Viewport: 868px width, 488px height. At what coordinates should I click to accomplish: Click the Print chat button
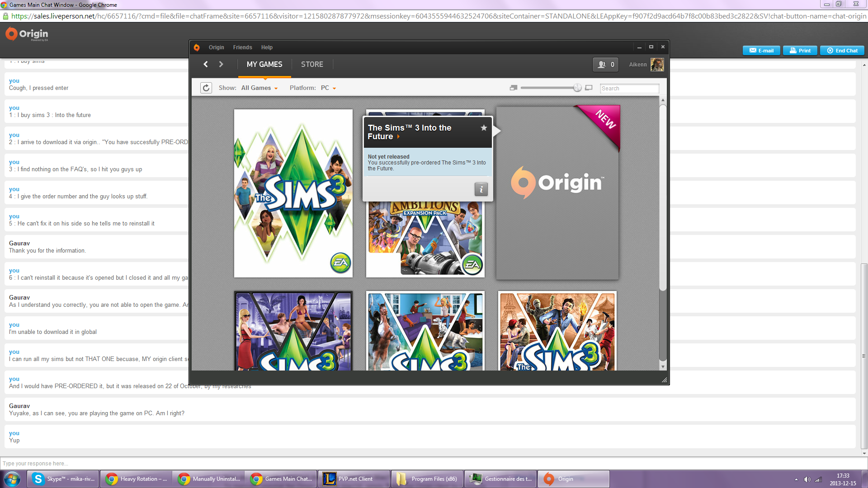(x=800, y=51)
